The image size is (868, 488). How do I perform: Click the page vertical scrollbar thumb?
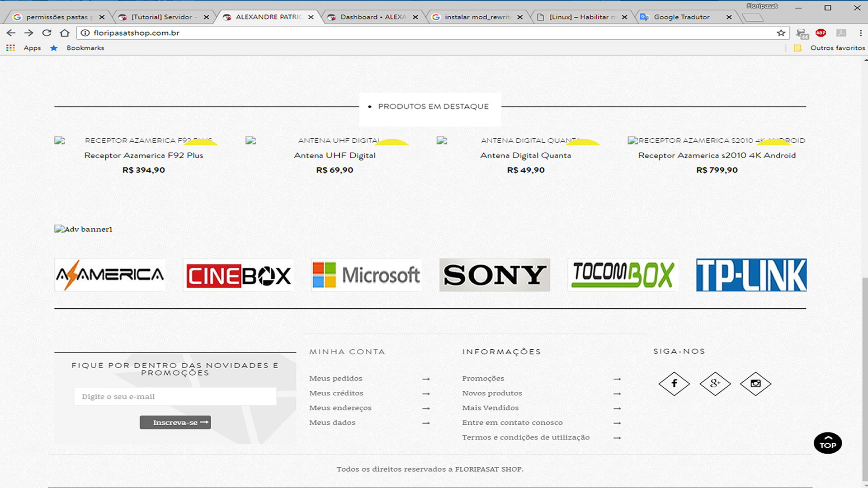[865, 380]
